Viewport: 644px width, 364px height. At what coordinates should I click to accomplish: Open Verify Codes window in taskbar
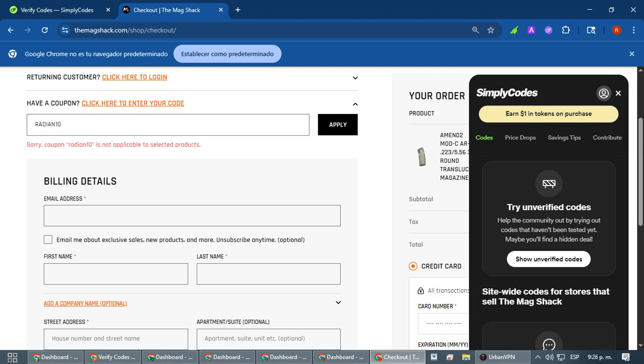click(113, 357)
